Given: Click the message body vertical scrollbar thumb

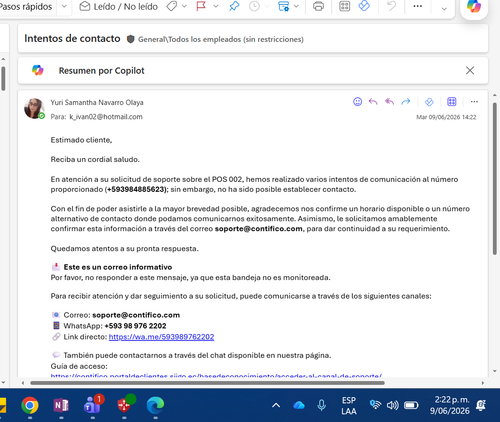Looking at the screenshot, I should click(495, 179).
